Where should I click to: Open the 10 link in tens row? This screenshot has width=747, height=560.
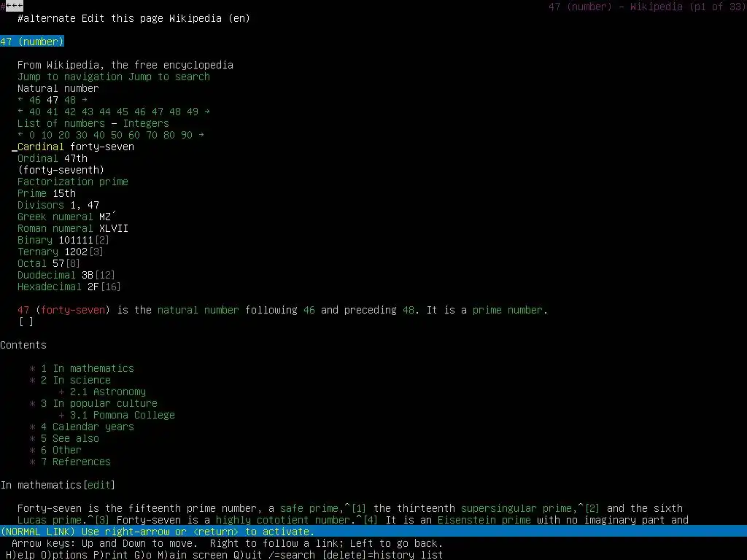[47, 135]
